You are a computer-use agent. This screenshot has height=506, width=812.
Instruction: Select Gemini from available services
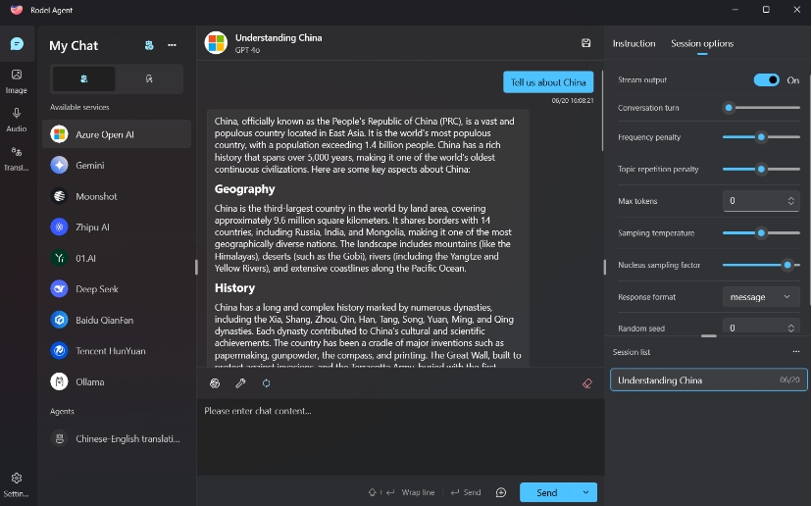pyautogui.click(x=89, y=166)
